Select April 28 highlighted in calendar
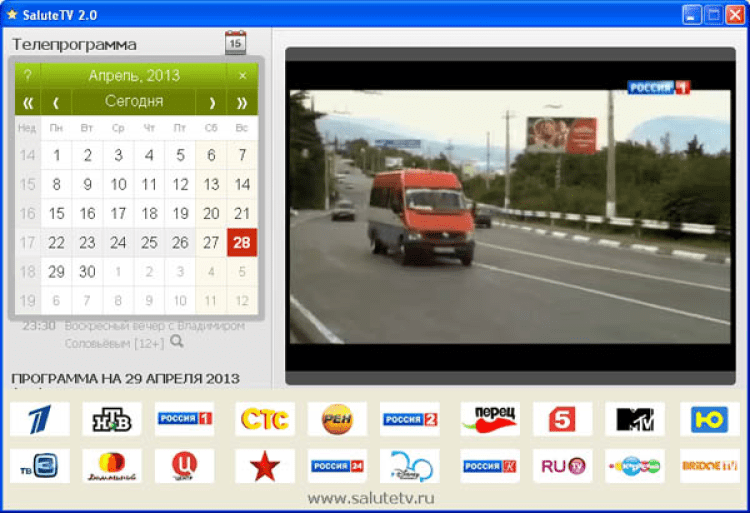 pos(242,242)
